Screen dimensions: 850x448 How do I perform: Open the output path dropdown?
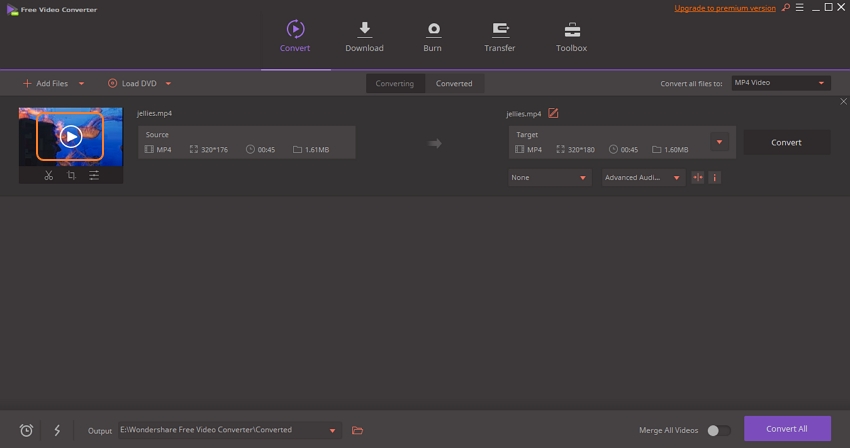point(333,430)
